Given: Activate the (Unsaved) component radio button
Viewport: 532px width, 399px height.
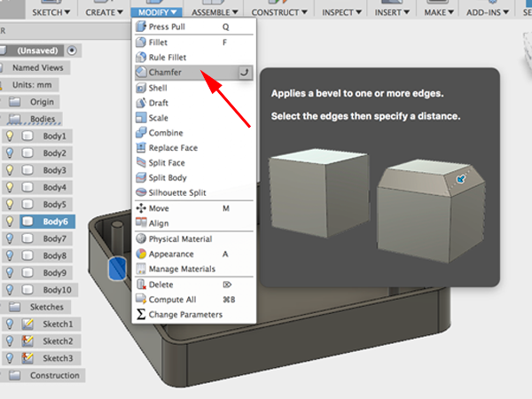Looking at the screenshot, I should click(72, 51).
